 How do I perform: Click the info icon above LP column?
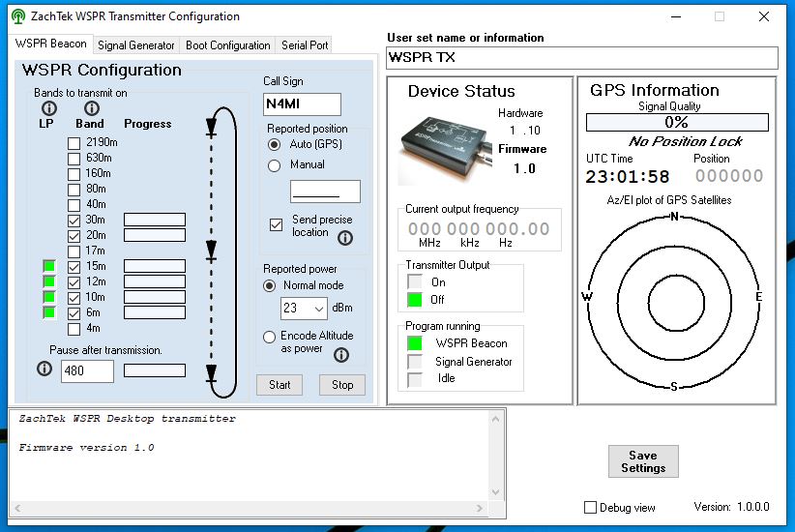point(49,108)
